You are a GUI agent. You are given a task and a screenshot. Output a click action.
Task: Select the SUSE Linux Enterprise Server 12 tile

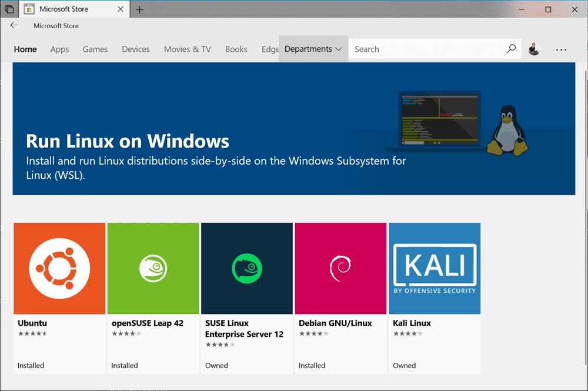[x=246, y=268]
